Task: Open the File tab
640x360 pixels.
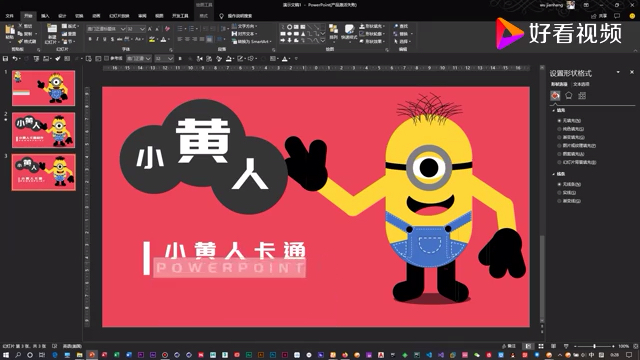Action: pyautogui.click(x=9, y=16)
